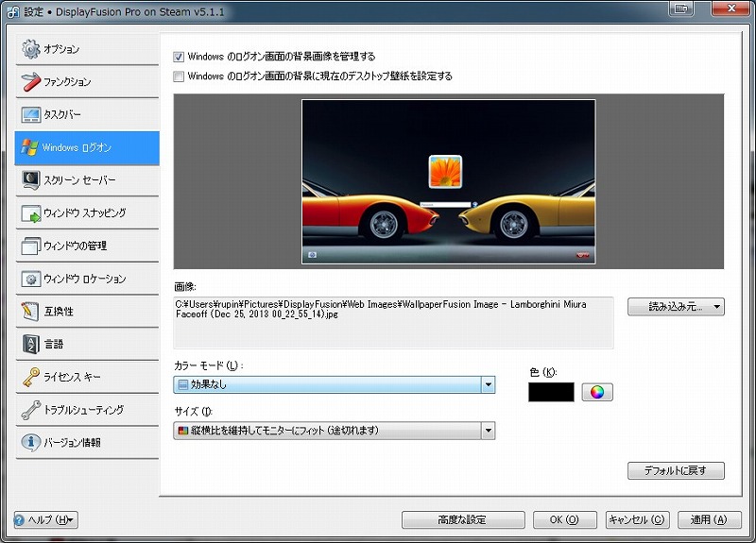The height and width of the screenshot is (543, 756).
Task: Click the gear icon beside オプション
Action: [x=31, y=49]
